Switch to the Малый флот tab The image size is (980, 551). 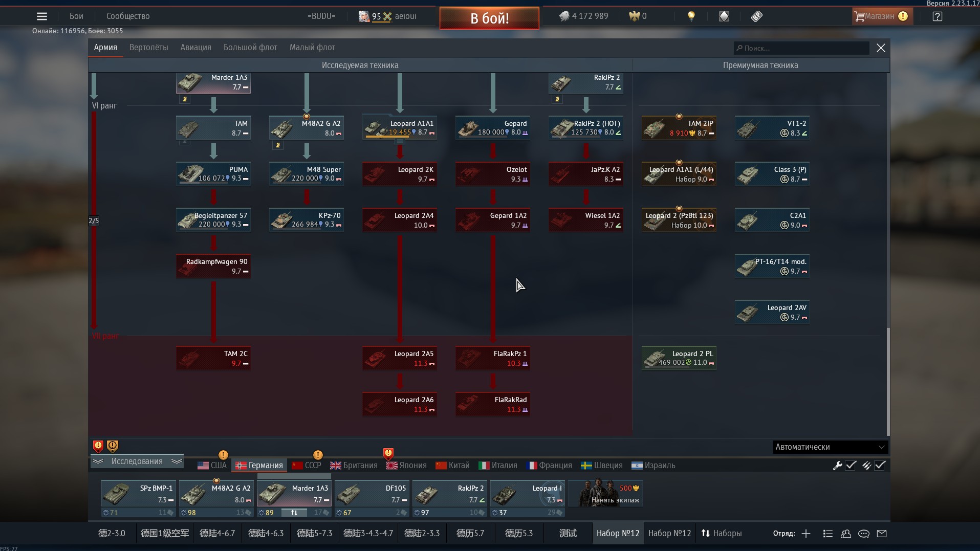point(312,48)
